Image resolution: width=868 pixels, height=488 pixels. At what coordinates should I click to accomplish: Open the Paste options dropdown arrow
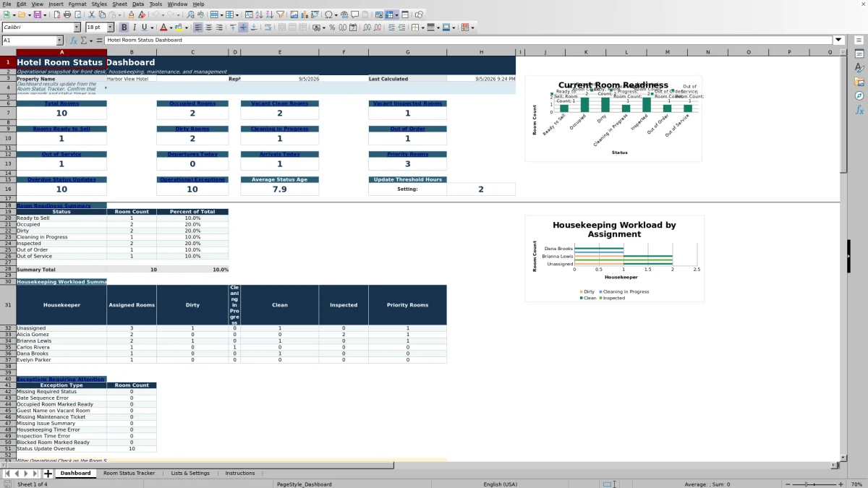click(120, 14)
